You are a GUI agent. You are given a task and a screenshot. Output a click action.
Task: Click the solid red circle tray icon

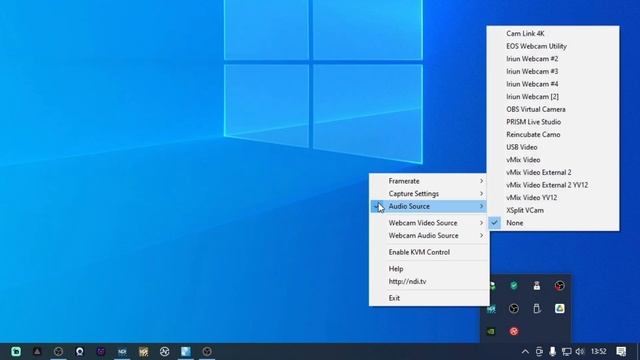[514, 331]
